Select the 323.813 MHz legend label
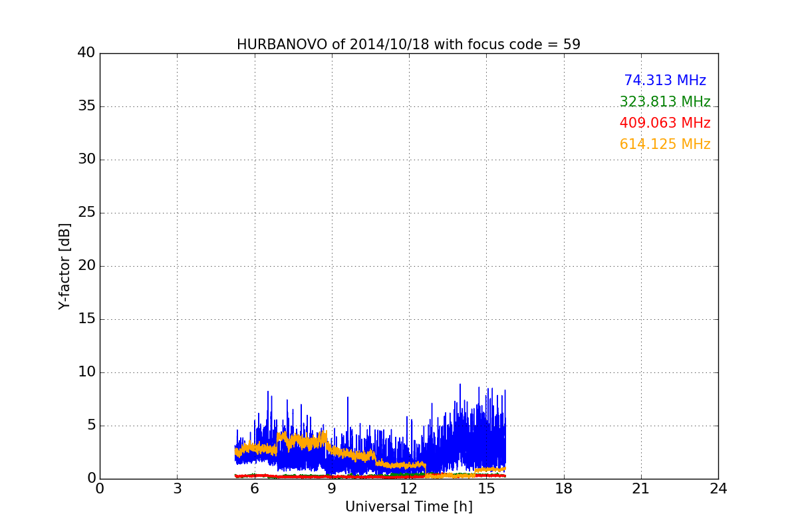This screenshot has height=532, width=798. click(665, 102)
